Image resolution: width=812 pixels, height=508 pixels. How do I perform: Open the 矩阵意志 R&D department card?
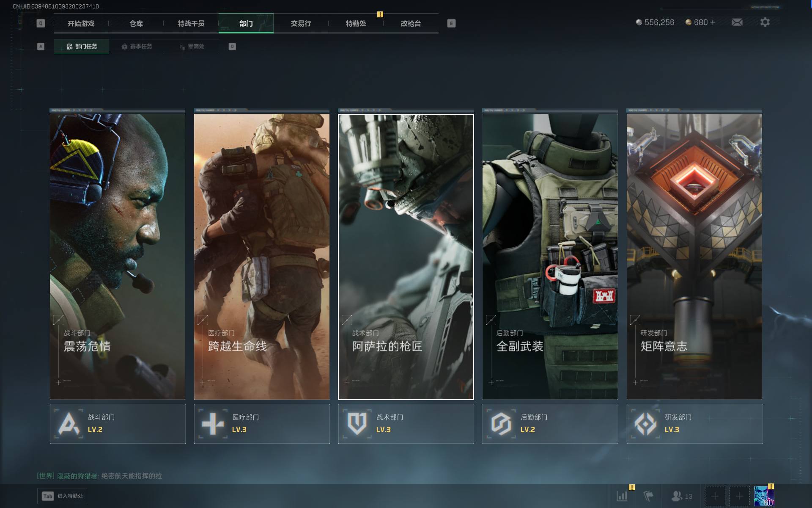pos(694,256)
